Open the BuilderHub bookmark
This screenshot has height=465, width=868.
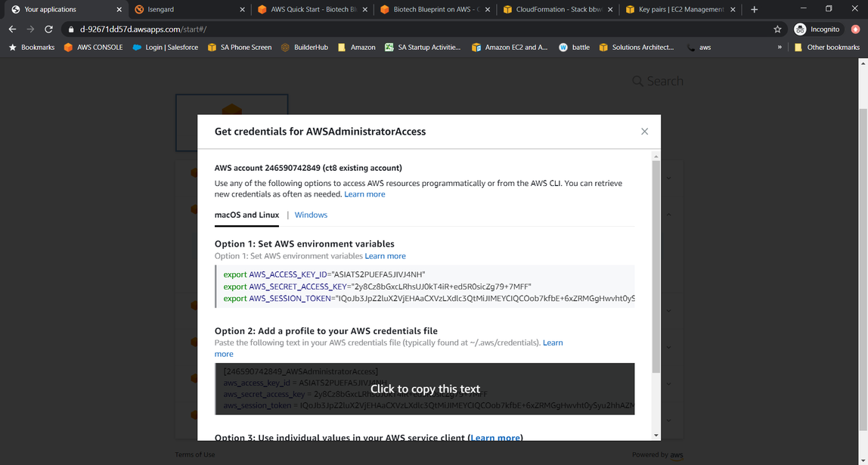(305, 48)
